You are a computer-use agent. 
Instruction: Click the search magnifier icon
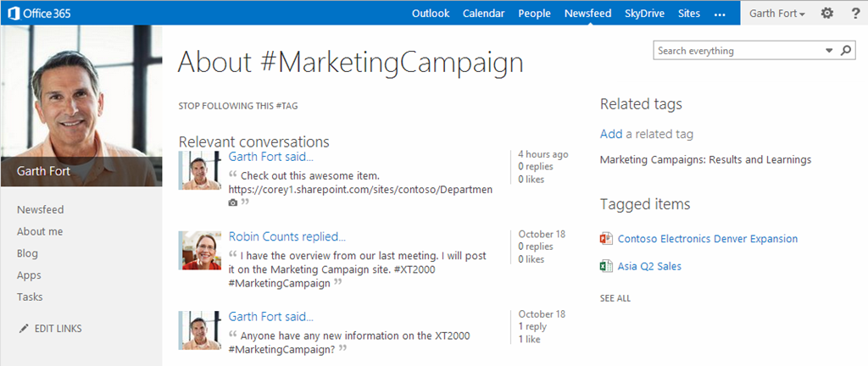pyautogui.click(x=846, y=50)
